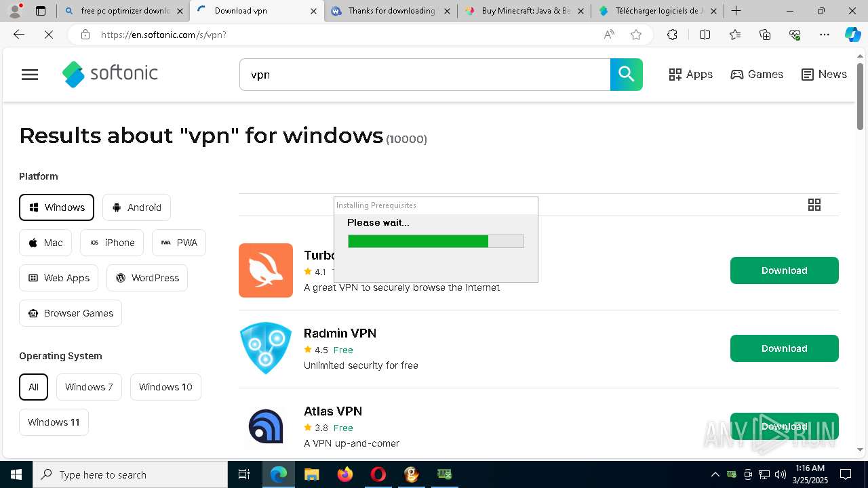Open the Atlas VPN app icon
This screenshot has width=868, height=488.
click(266, 426)
